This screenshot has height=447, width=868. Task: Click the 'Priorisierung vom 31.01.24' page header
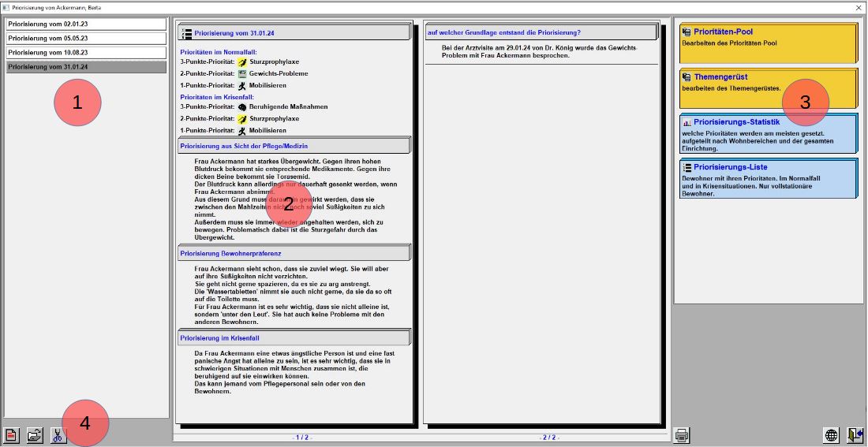point(294,33)
